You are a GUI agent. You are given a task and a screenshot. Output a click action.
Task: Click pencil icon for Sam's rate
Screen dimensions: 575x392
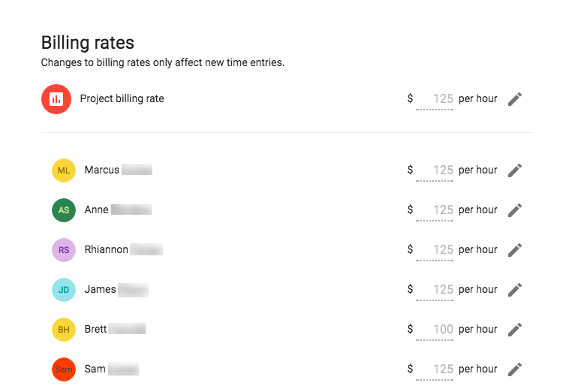tap(515, 369)
